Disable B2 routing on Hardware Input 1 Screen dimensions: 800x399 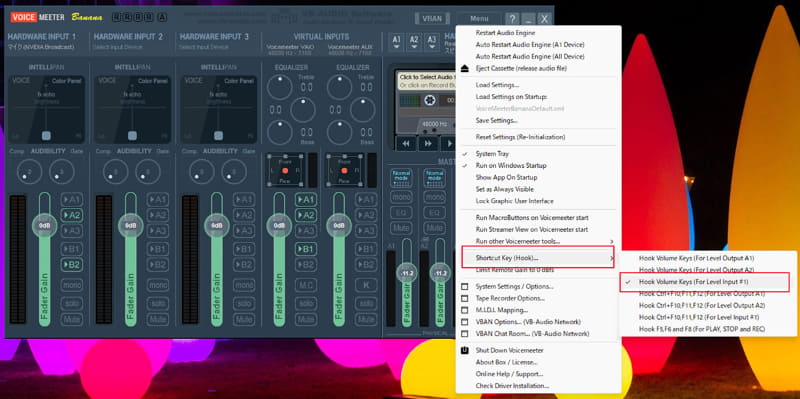point(72,265)
